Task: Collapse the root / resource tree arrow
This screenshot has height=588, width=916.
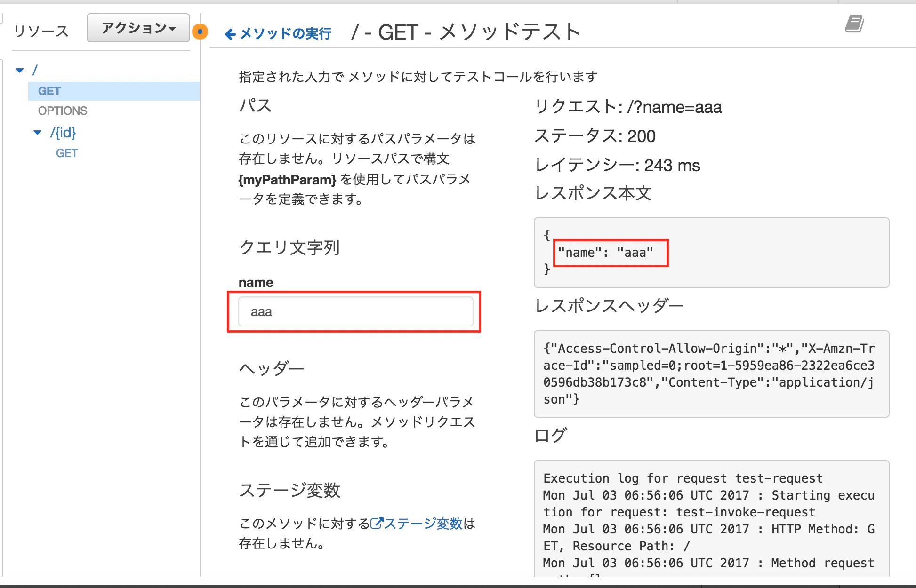Action: (19, 71)
